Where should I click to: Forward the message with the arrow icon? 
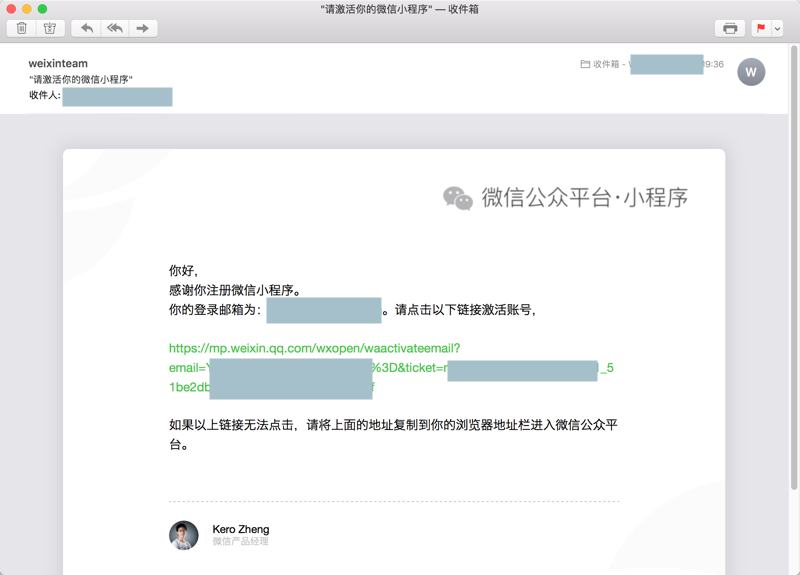tap(143, 28)
